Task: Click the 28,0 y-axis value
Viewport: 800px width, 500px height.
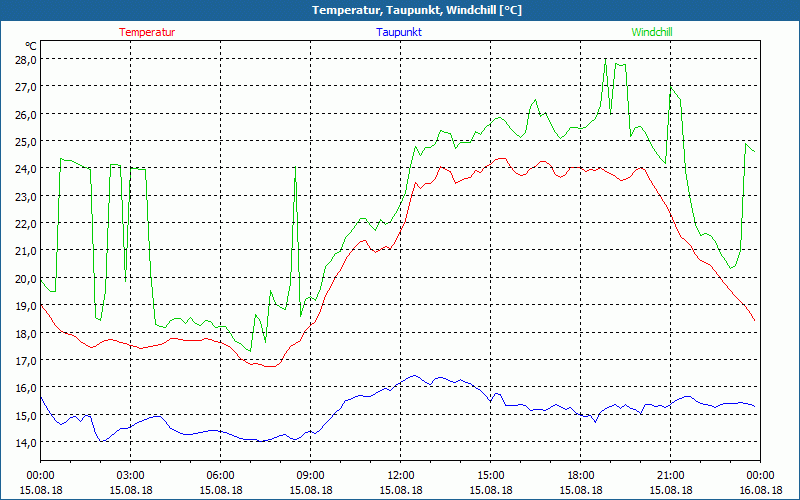Action: [26, 60]
